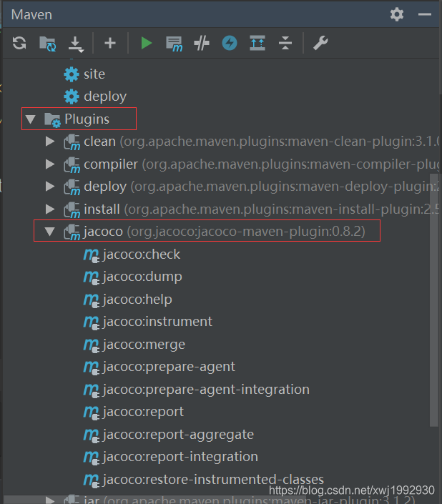The image size is (442, 504).
Task: Select the jacoco:report goal
Action: point(143,412)
